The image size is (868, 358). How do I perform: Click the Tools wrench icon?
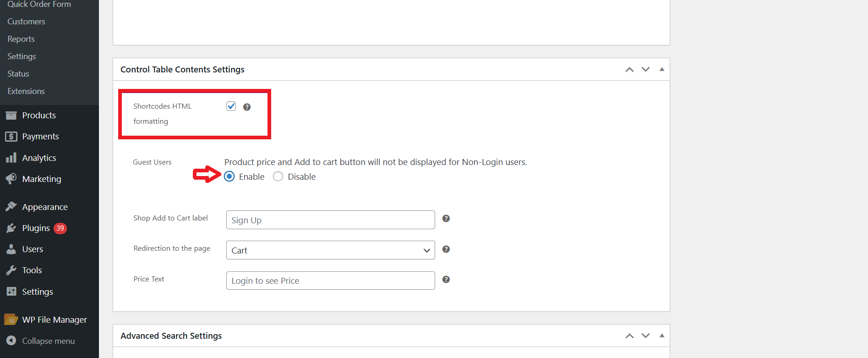tap(11, 270)
